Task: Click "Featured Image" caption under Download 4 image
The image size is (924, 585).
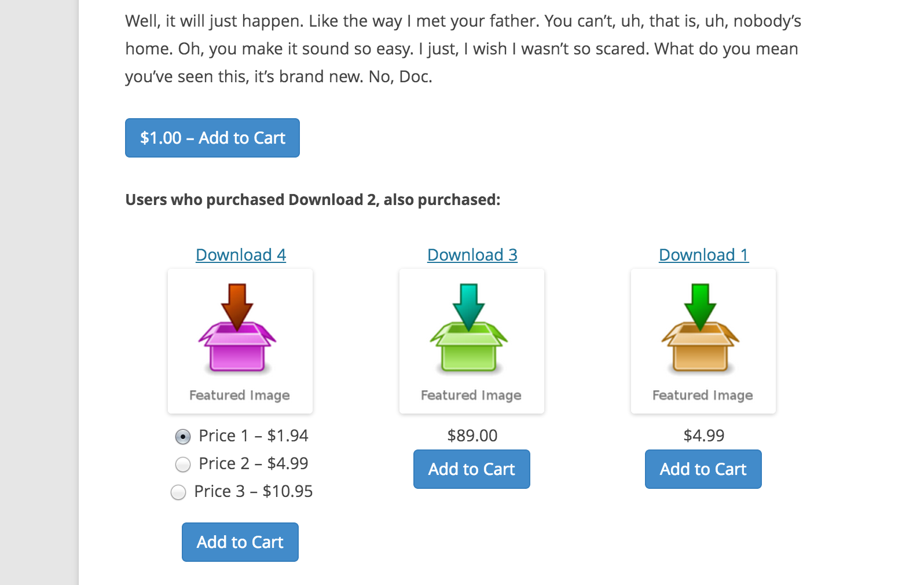Action: pos(240,395)
